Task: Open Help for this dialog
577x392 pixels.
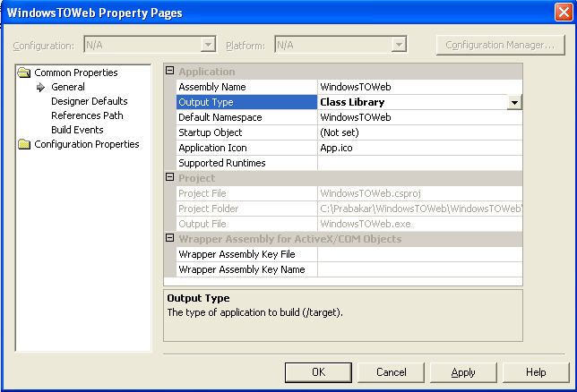Action: 536,372
